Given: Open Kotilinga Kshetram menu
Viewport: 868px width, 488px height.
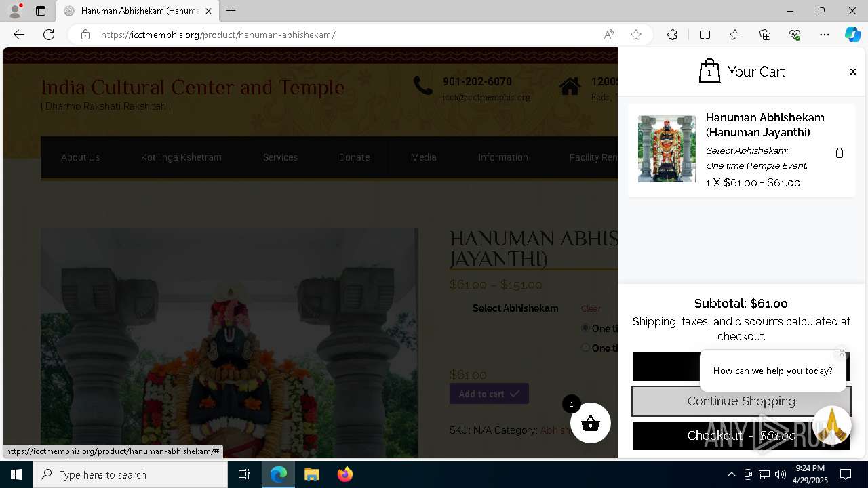Looking at the screenshot, I should tap(181, 157).
